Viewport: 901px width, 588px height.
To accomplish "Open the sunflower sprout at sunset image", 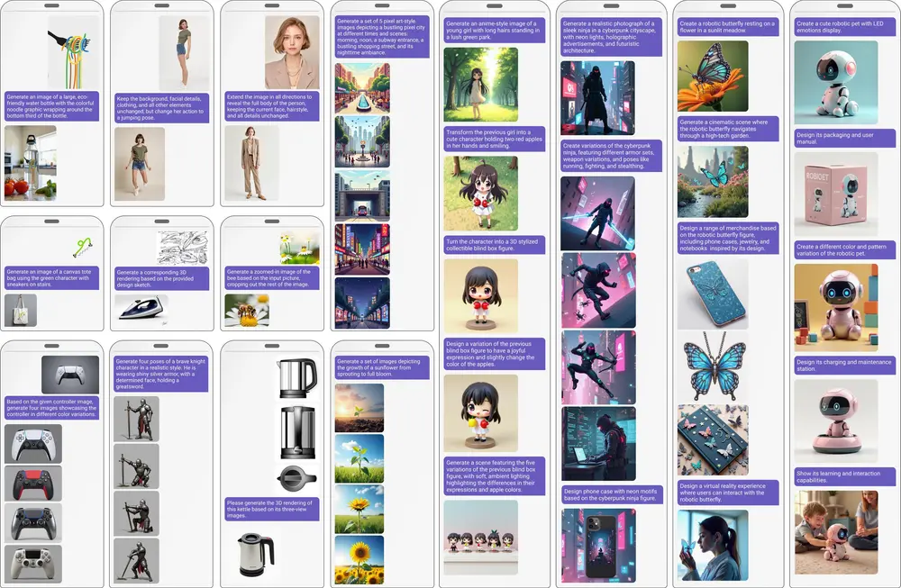I will pyautogui.click(x=359, y=408).
